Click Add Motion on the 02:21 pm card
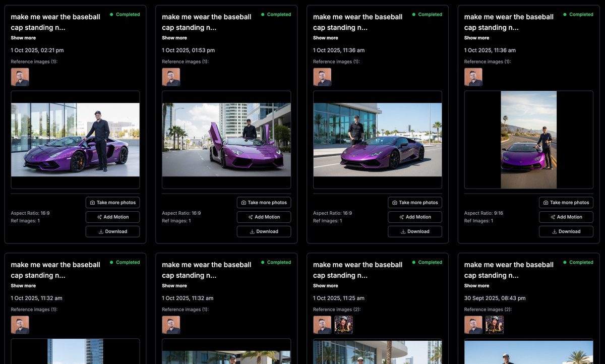The width and height of the screenshot is (605, 364). [x=112, y=217]
